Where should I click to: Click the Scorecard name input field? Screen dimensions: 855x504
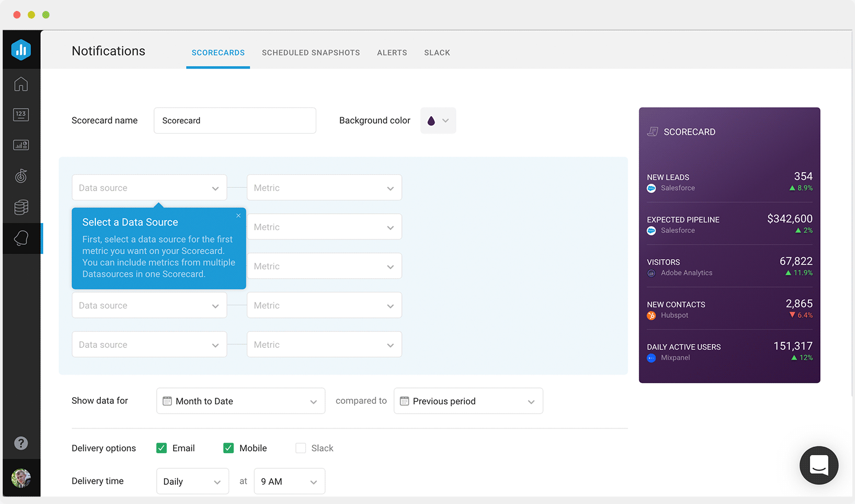tap(235, 121)
